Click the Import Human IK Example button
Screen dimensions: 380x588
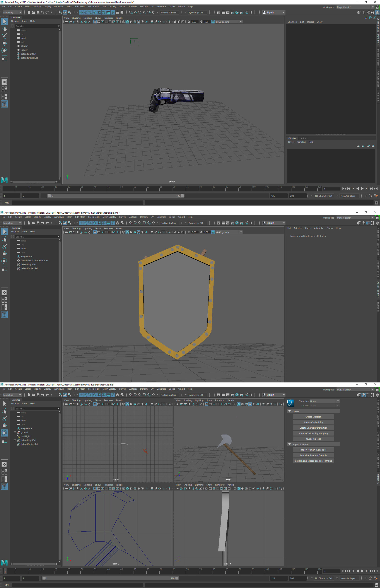tap(313, 449)
